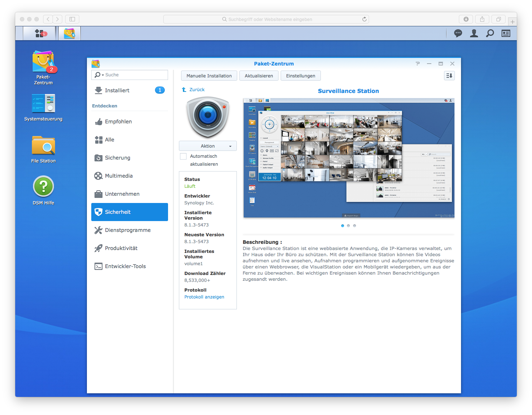Open Systemsteuerung desktop icon
Viewport: 532px width, 415px height.
(x=43, y=107)
